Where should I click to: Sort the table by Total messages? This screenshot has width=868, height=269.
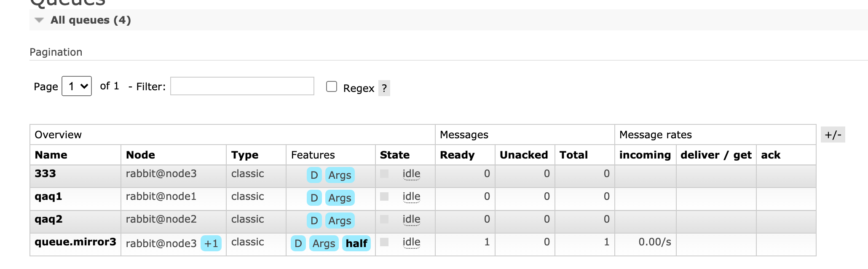coord(573,155)
